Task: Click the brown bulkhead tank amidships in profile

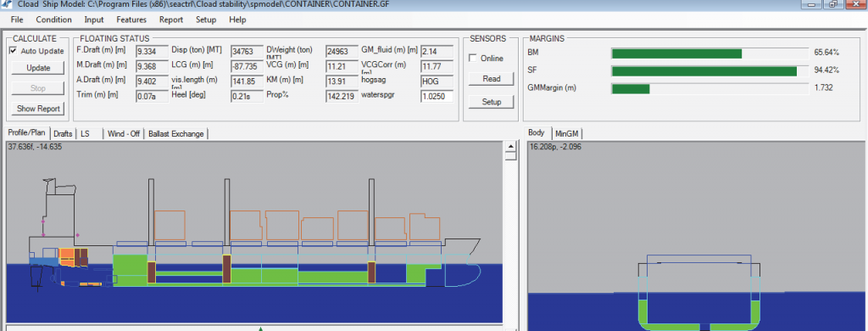Action: click(x=225, y=269)
